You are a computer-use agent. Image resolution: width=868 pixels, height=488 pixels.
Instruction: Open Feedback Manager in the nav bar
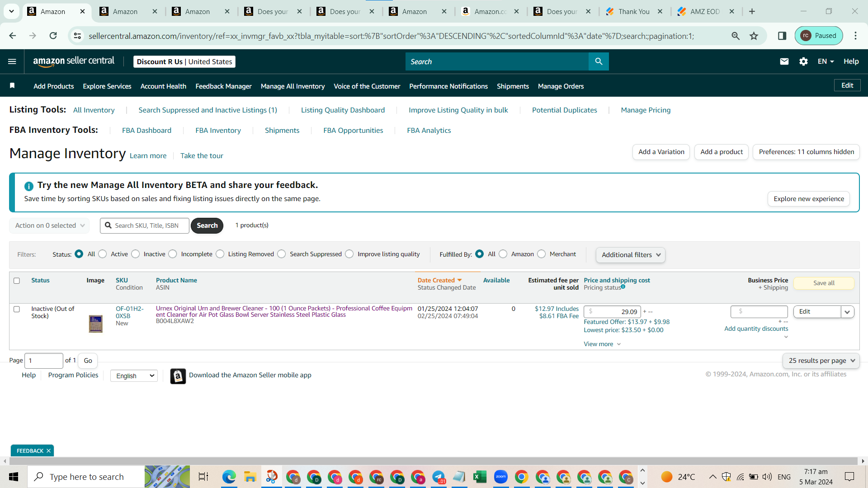coord(223,86)
